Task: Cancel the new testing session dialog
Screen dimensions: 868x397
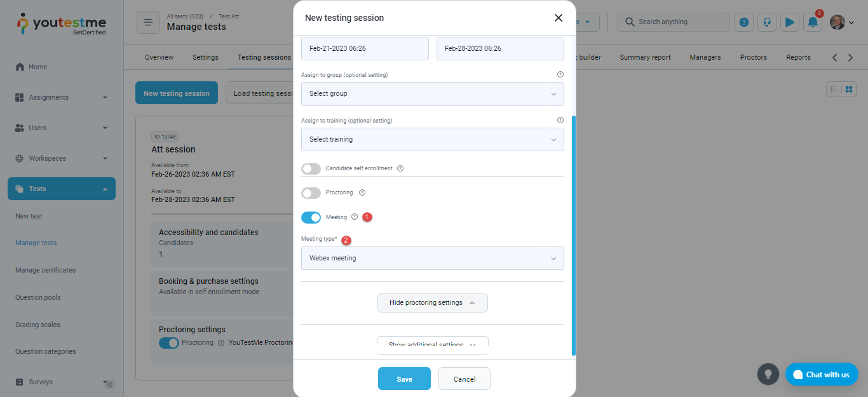Action: click(x=465, y=379)
